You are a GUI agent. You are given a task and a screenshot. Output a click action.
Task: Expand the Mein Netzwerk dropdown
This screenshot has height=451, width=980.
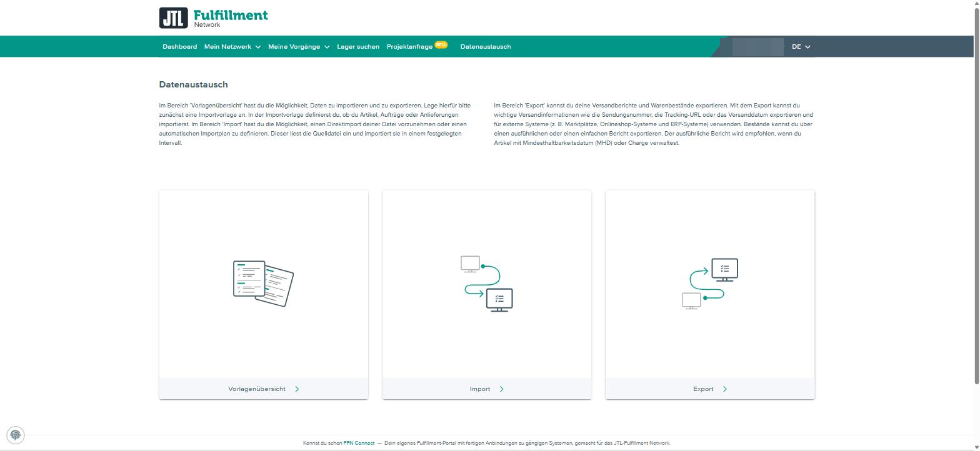[232, 47]
